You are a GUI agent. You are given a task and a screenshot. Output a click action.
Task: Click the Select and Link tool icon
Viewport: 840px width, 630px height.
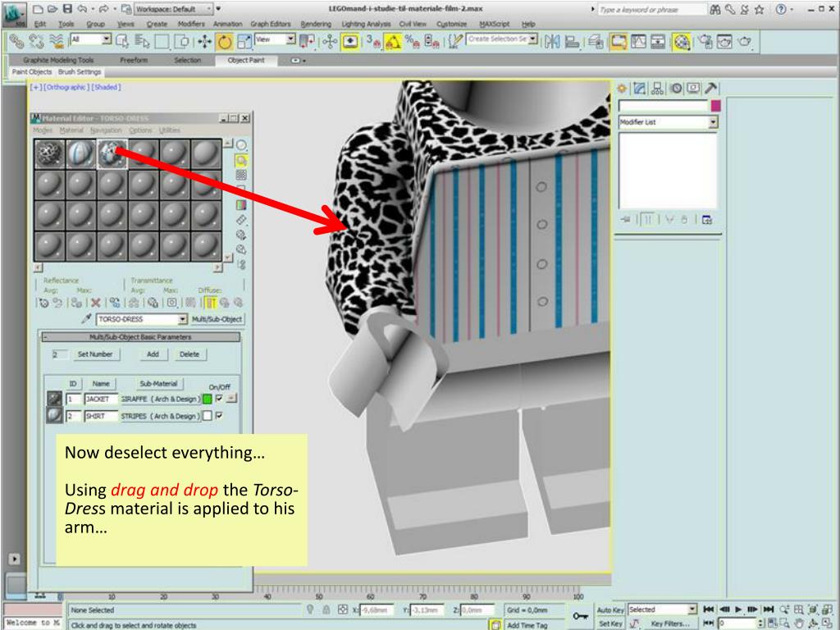(x=16, y=41)
